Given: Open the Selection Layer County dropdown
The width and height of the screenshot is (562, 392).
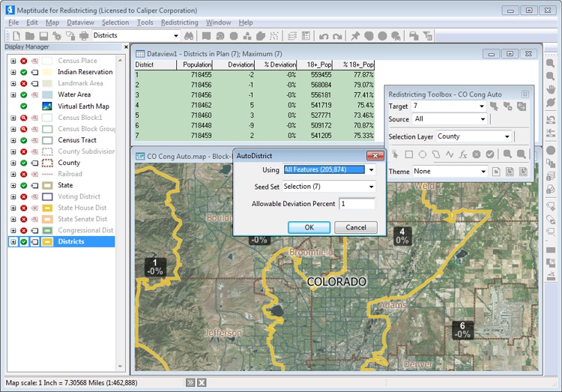Looking at the screenshot, I should pyautogui.click(x=507, y=136).
